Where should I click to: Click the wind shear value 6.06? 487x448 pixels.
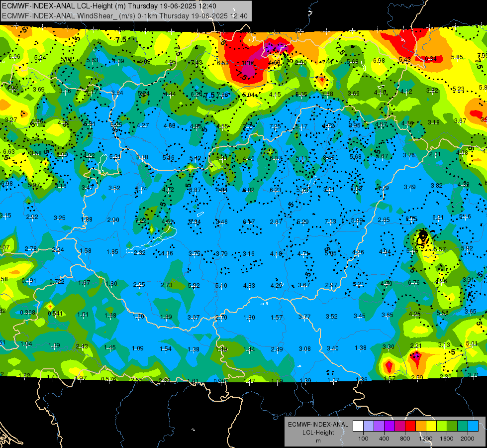coord(14,57)
